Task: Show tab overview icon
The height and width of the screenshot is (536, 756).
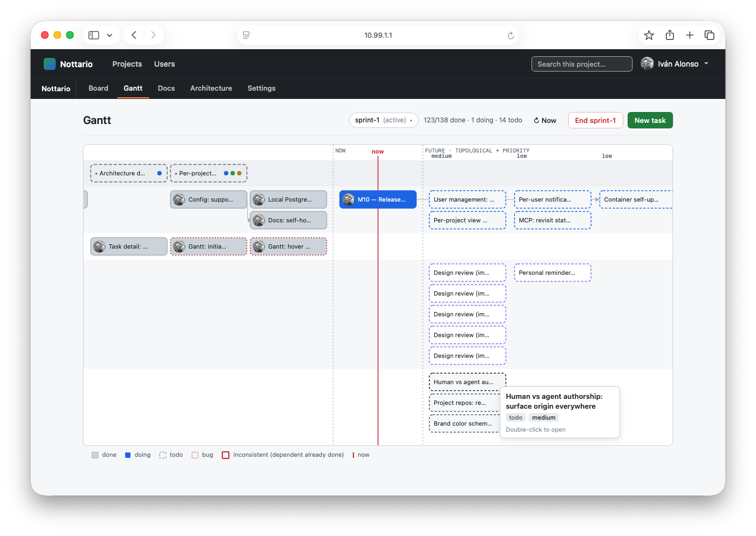Action: click(x=710, y=35)
